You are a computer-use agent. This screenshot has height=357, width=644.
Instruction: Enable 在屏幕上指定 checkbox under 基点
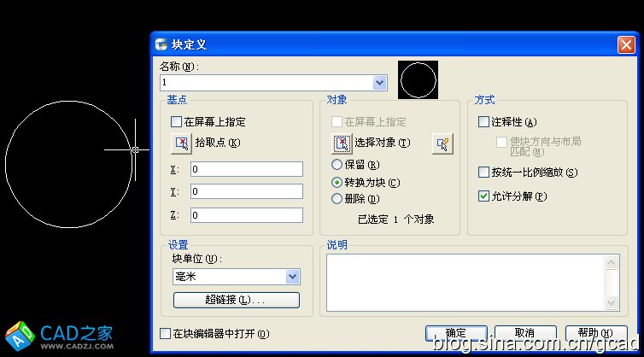tap(178, 122)
